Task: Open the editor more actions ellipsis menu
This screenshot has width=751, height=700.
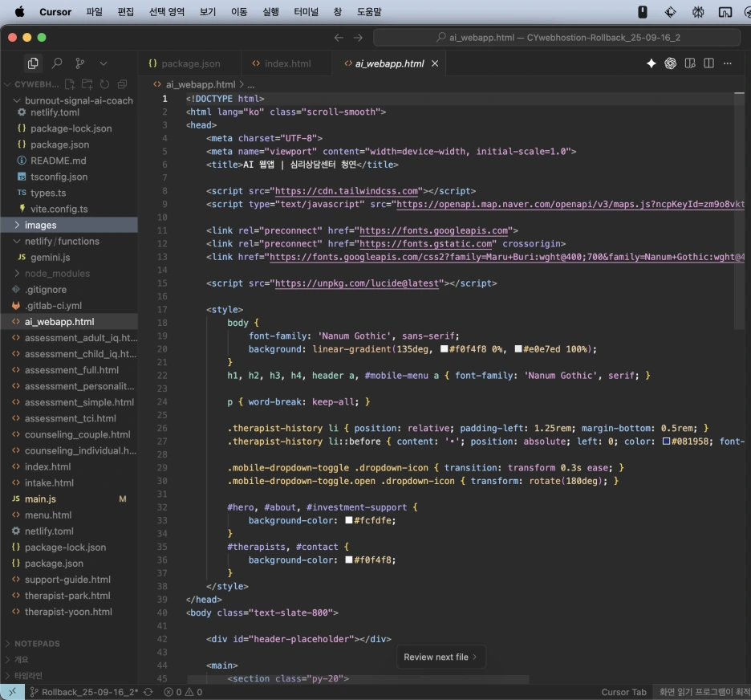Action: coord(728,63)
